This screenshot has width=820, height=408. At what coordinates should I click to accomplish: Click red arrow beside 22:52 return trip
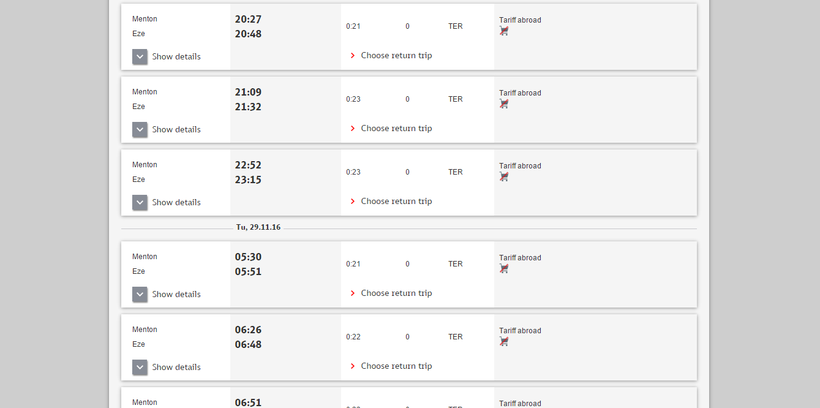[x=353, y=202]
